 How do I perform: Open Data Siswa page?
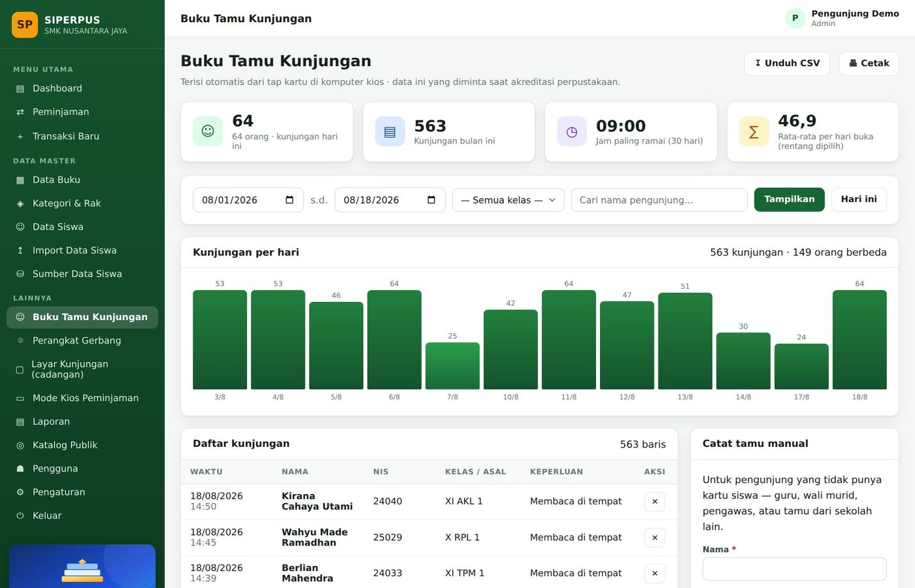(x=82, y=227)
